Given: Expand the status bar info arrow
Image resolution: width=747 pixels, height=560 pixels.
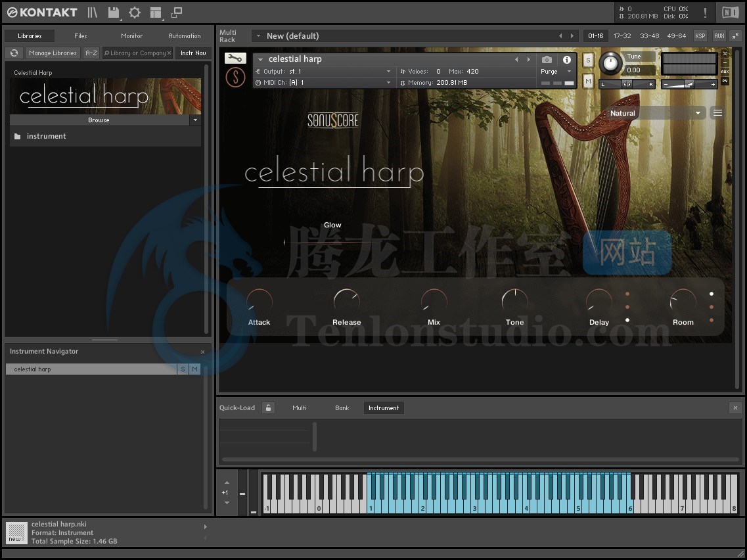Looking at the screenshot, I should tap(206, 526).
